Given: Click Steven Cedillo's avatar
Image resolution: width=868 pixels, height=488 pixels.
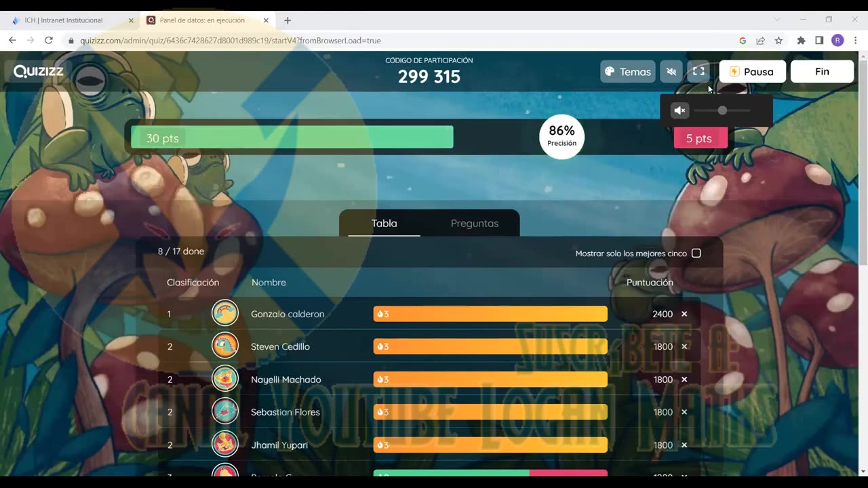Looking at the screenshot, I should [x=225, y=346].
